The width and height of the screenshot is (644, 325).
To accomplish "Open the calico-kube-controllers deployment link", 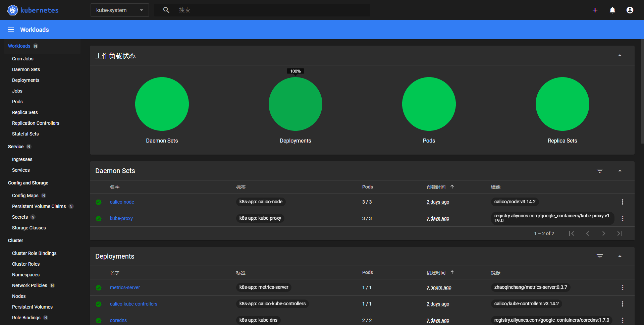I will [133, 304].
